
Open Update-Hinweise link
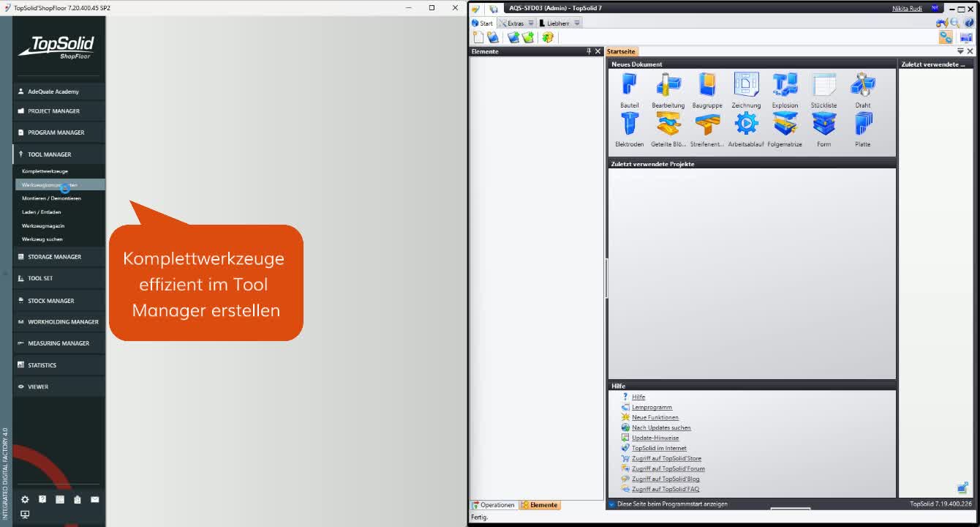655,438
